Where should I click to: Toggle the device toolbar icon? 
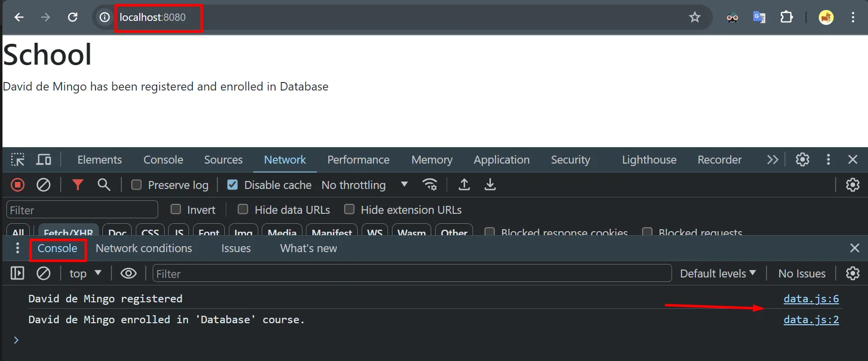[44, 160]
